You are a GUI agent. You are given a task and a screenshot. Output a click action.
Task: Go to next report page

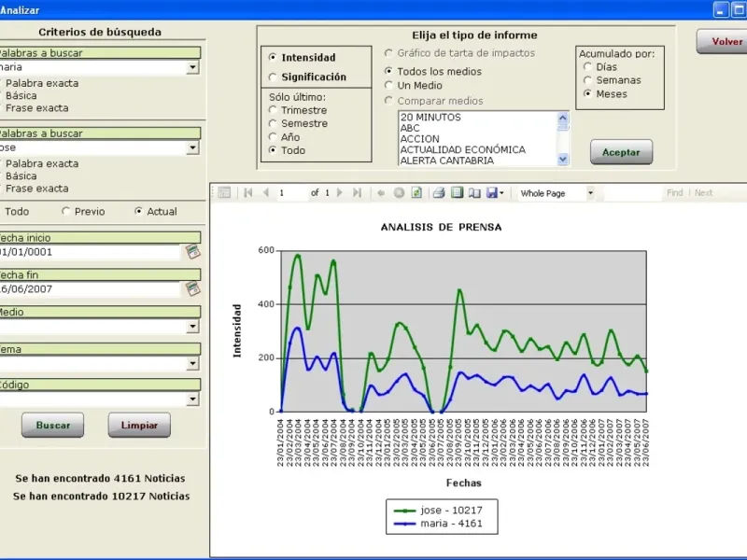click(340, 193)
